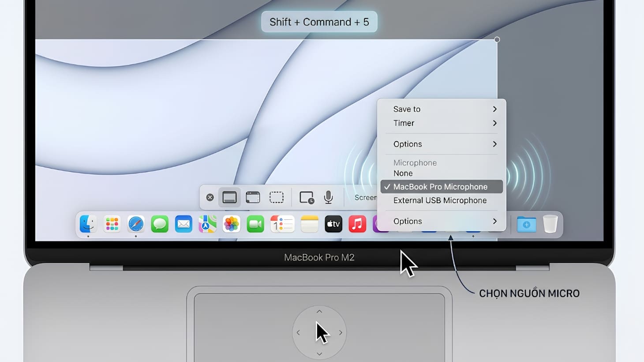Open the Timer submenu
This screenshot has width=644, height=362.
click(442, 123)
